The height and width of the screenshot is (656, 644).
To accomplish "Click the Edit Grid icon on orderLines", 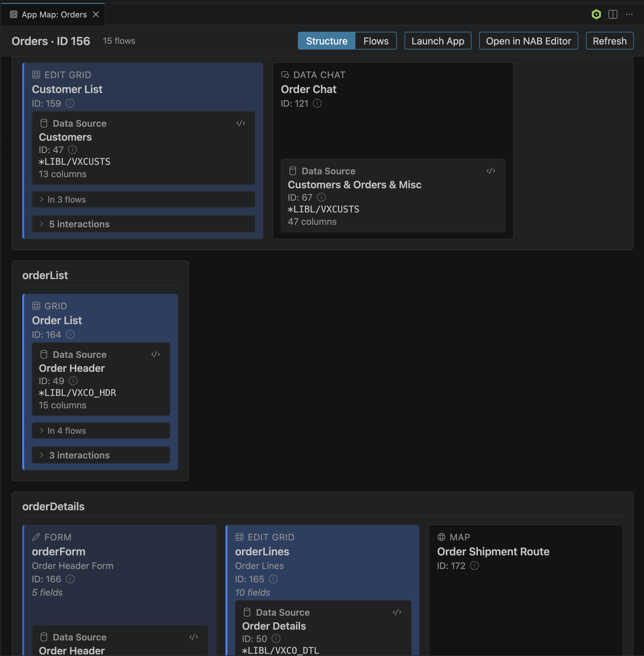I will pyautogui.click(x=239, y=537).
